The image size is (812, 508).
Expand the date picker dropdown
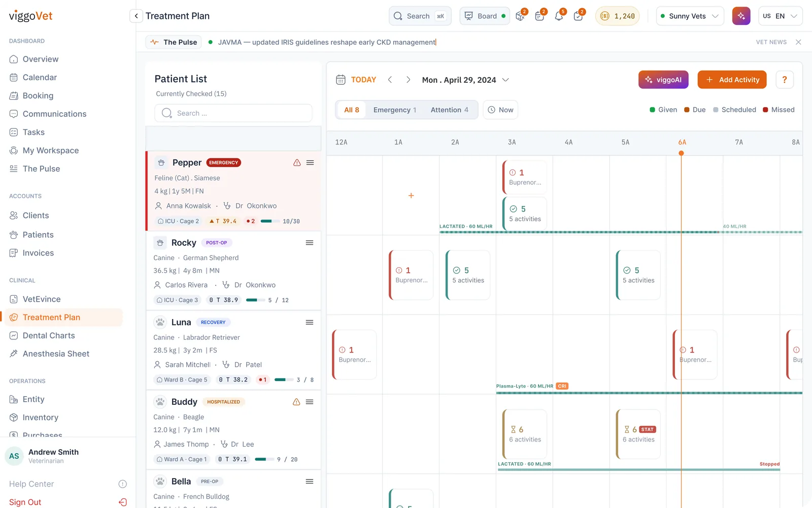(505, 80)
